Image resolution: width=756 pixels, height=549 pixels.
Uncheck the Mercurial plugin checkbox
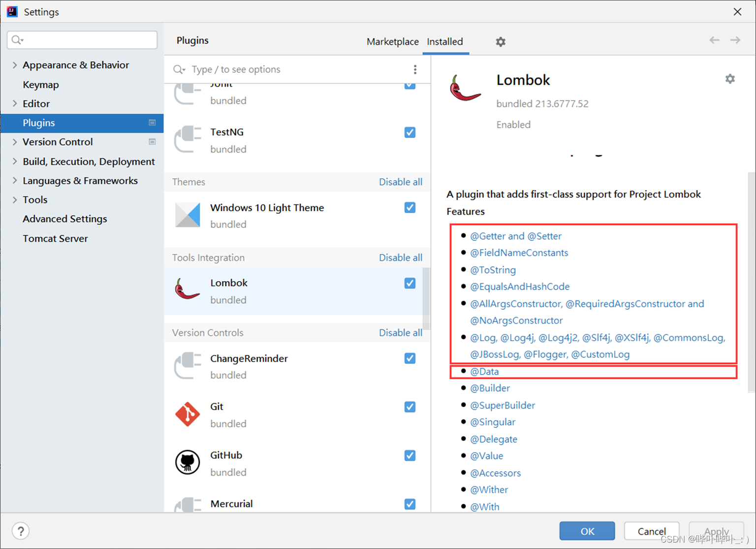(410, 504)
